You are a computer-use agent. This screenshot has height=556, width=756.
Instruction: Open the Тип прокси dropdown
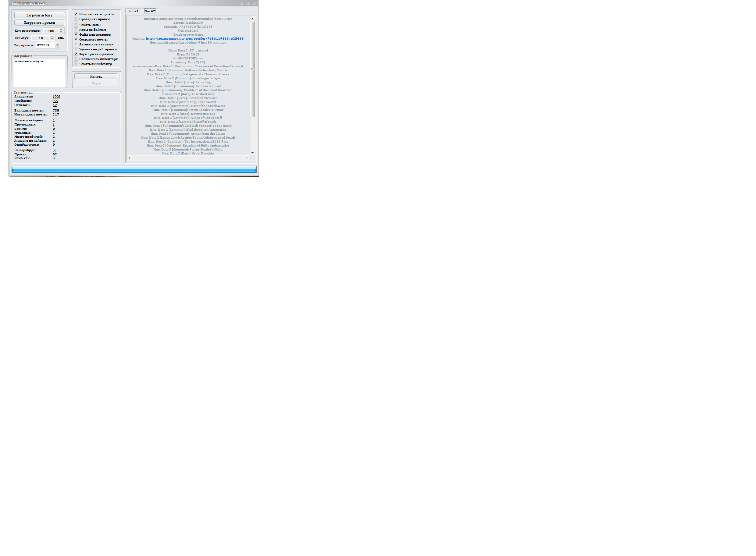tap(58, 45)
